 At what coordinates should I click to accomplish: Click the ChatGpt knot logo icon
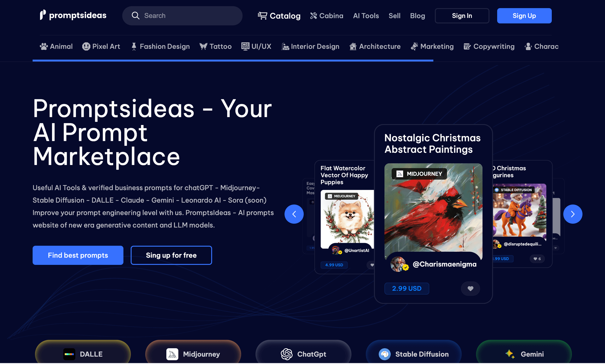287,354
